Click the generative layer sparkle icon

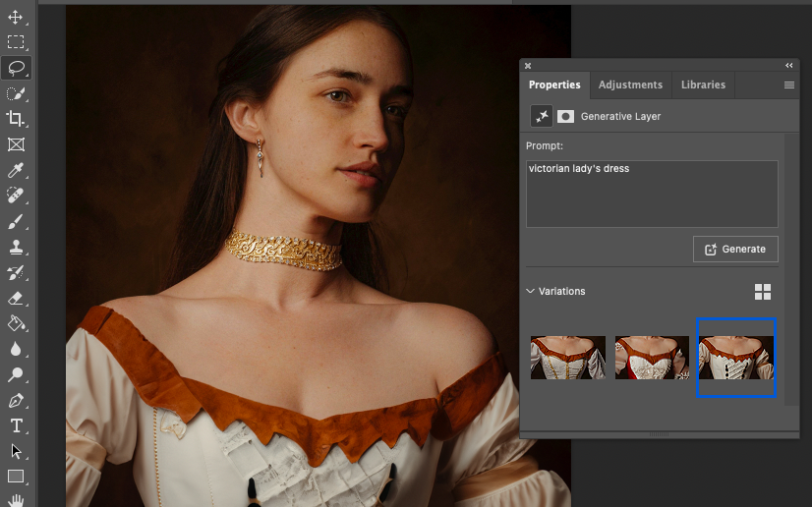541,116
